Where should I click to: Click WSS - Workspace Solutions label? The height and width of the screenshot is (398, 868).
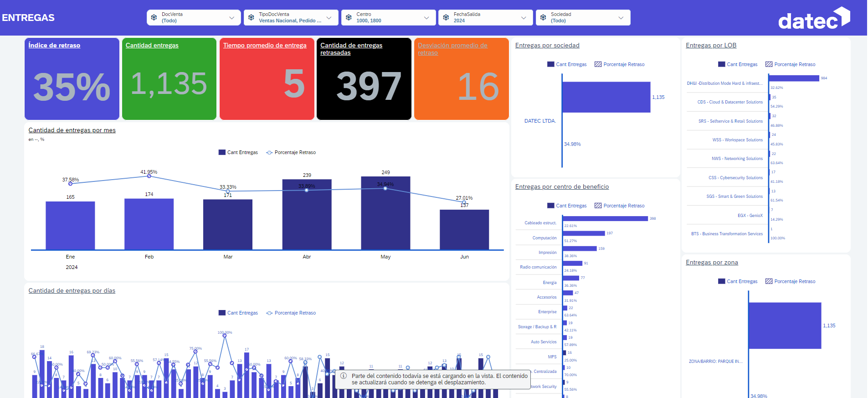pos(738,140)
